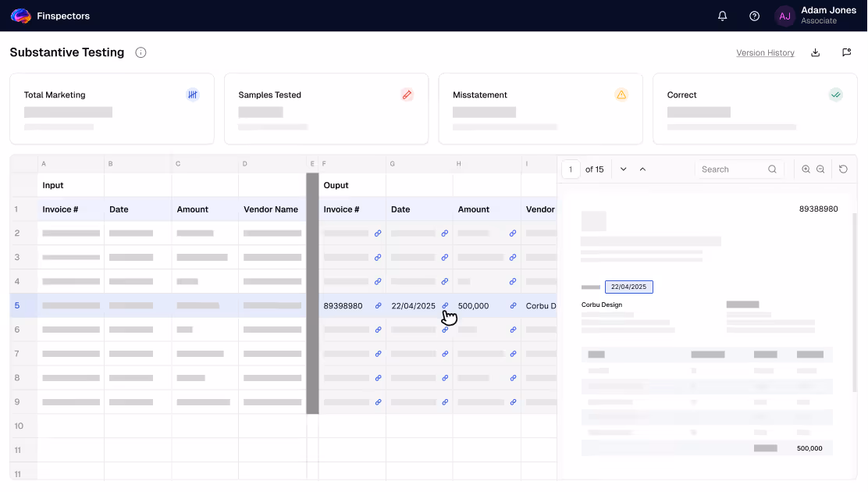868x492 pixels.
Task: Select column A header
Action: pyautogui.click(x=71, y=164)
